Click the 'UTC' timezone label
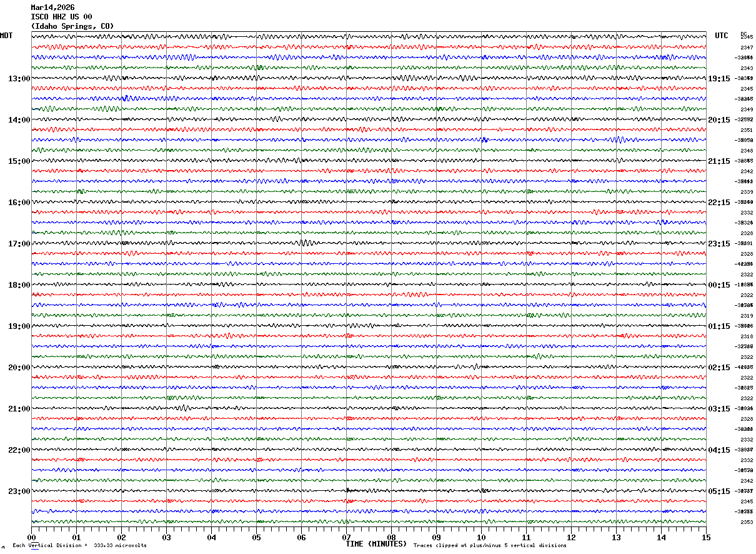This screenshot has height=554, width=756. (x=722, y=36)
